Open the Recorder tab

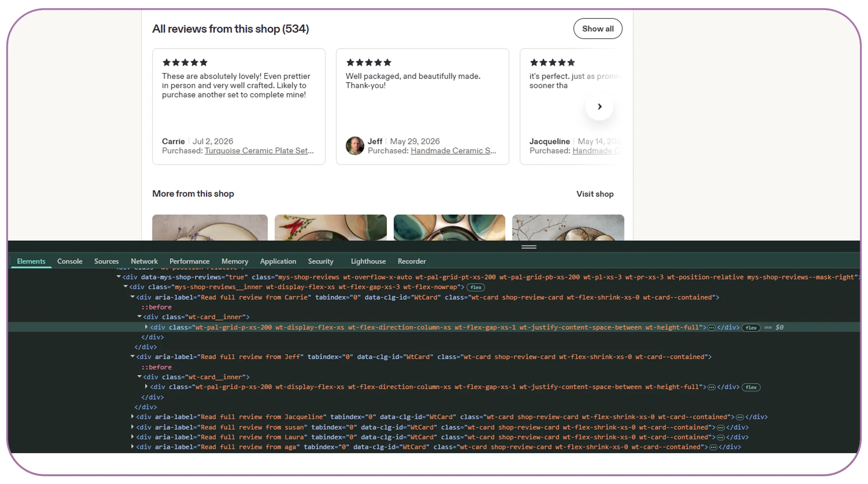pyautogui.click(x=412, y=261)
